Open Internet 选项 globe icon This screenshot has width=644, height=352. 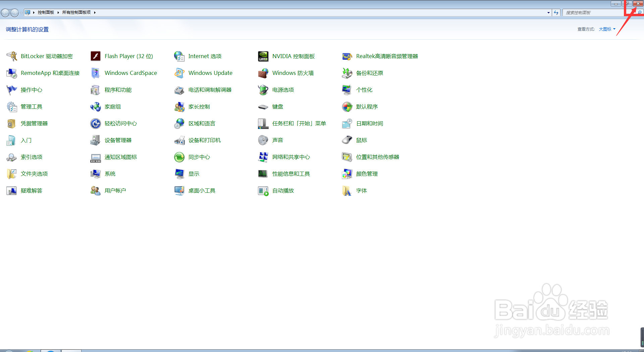pos(179,56)
